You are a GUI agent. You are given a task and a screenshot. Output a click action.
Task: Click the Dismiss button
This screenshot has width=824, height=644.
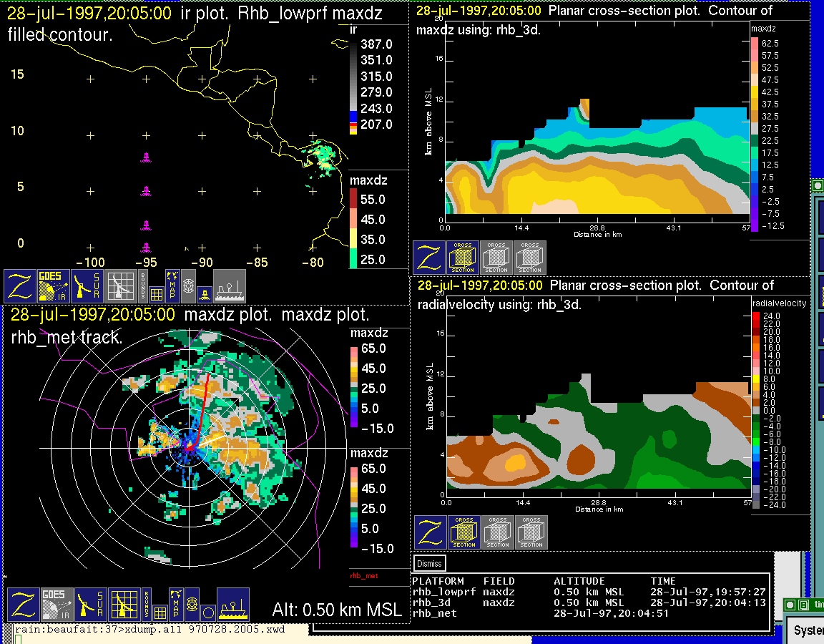coord(429,563)
